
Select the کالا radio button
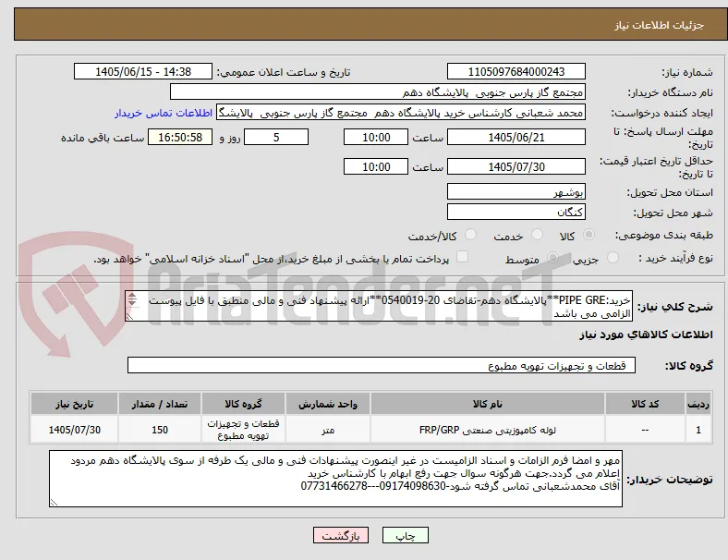[x=588, y=235]
